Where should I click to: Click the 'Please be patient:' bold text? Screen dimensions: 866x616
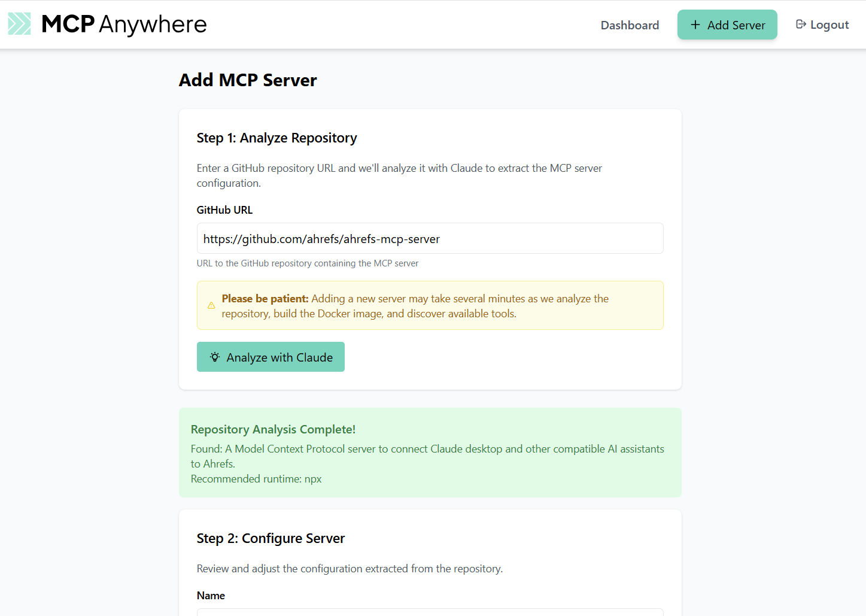click(x=265, y=299)
